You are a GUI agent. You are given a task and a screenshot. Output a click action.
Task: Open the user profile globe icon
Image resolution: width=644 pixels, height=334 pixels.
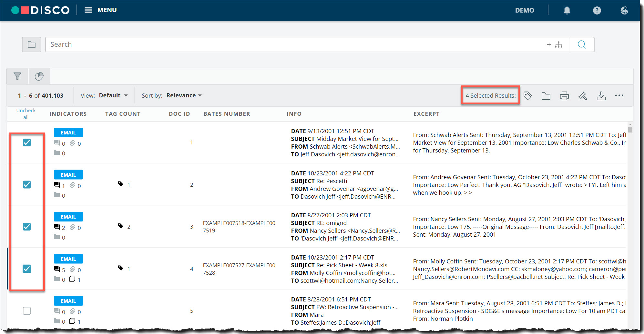pyautogui.click(x=624, y=11)
